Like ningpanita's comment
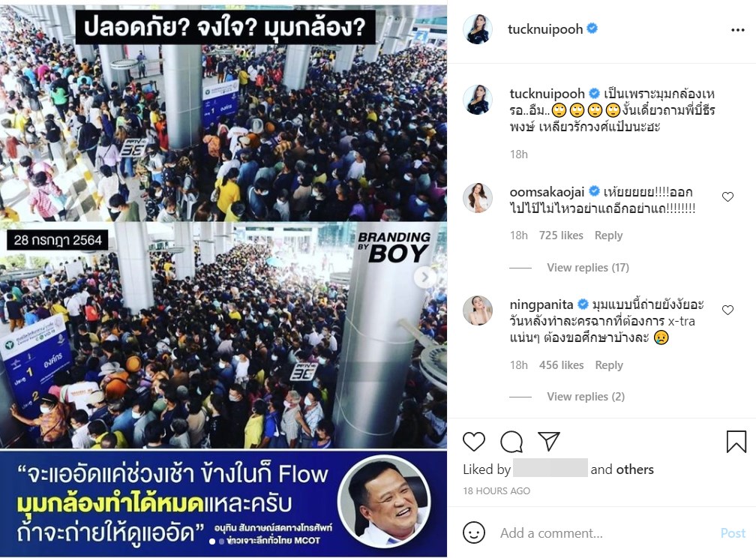 727,310
